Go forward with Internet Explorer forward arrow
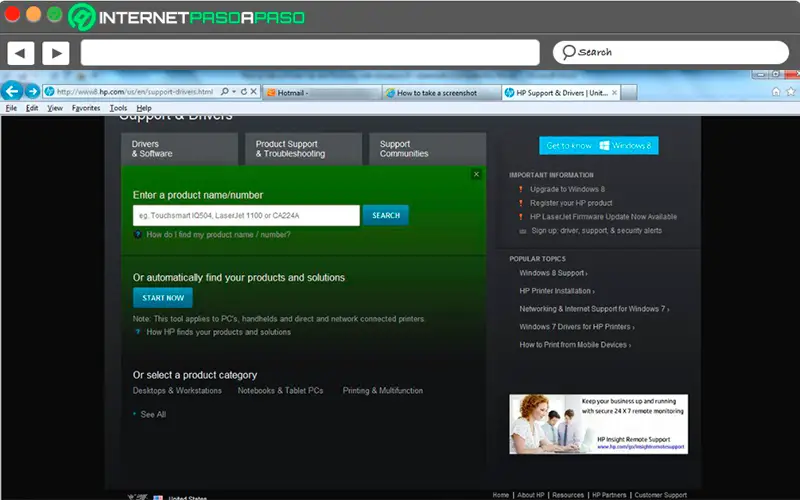 pyautogui.click(x=33, y=92)
